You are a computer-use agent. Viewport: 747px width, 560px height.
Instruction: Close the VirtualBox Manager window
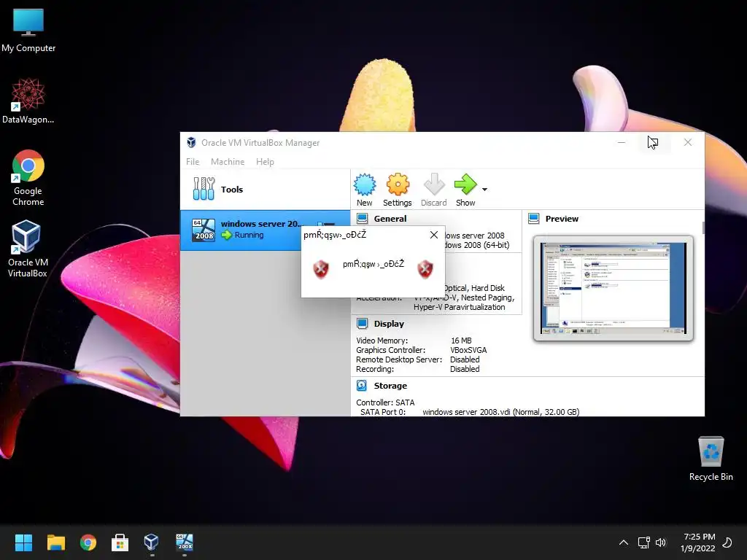pyautogui.click(x=688, y=142)
